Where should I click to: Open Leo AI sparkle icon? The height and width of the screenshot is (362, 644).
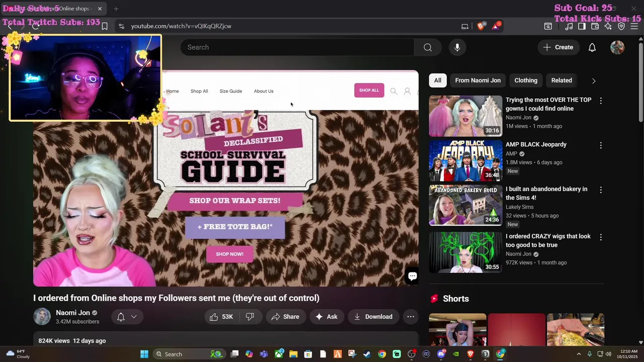pyautogui.click(x=608, y=26)
